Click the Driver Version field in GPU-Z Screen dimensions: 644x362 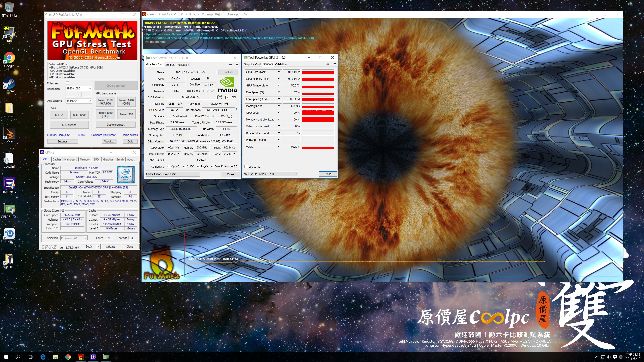click(201, 141)
